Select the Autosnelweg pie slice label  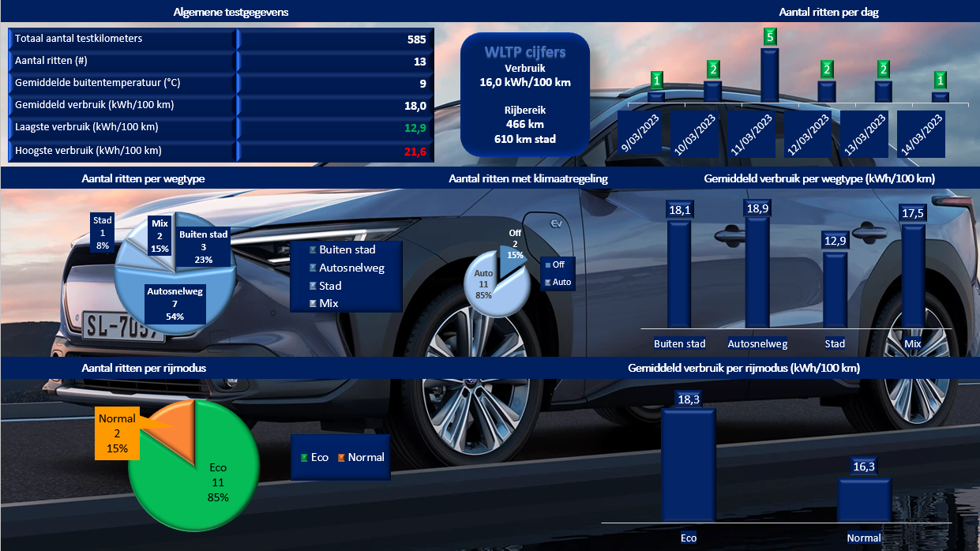click(175, 304)
